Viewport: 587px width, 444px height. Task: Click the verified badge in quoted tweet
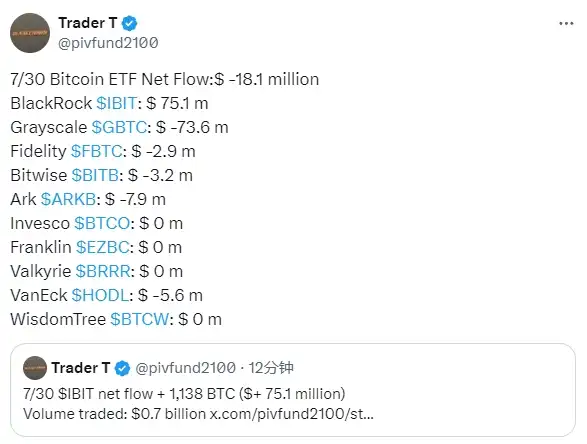click(x=122, y=368)
